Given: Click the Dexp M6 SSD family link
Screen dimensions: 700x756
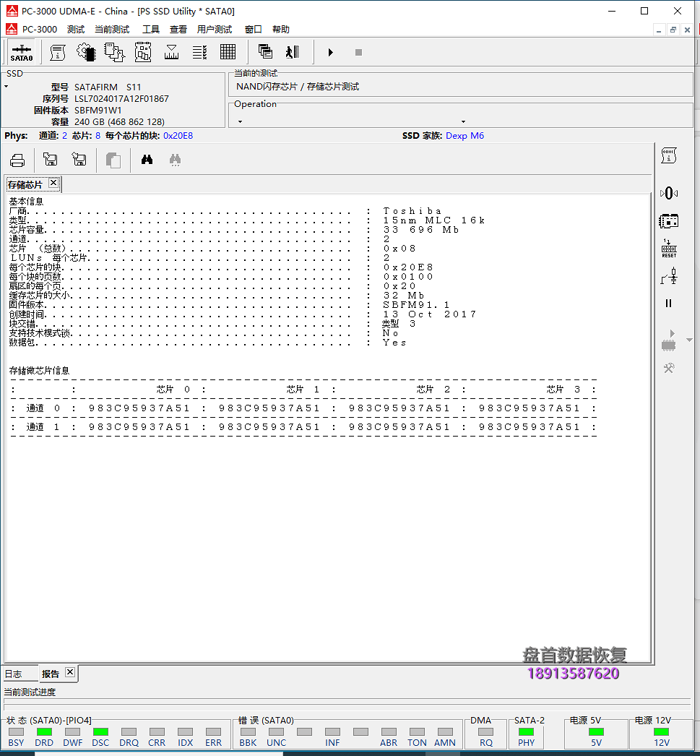Looking at the screenshot, I should (x=465, y=135).
